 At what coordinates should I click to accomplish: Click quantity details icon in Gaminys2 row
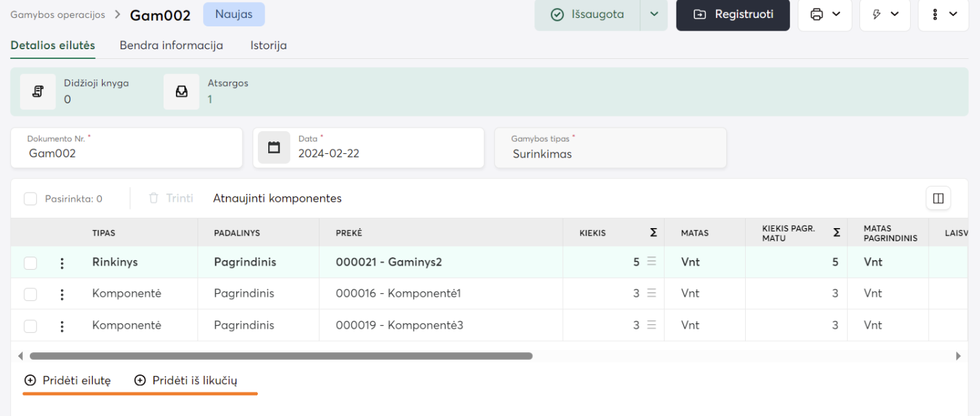point(651,262)
